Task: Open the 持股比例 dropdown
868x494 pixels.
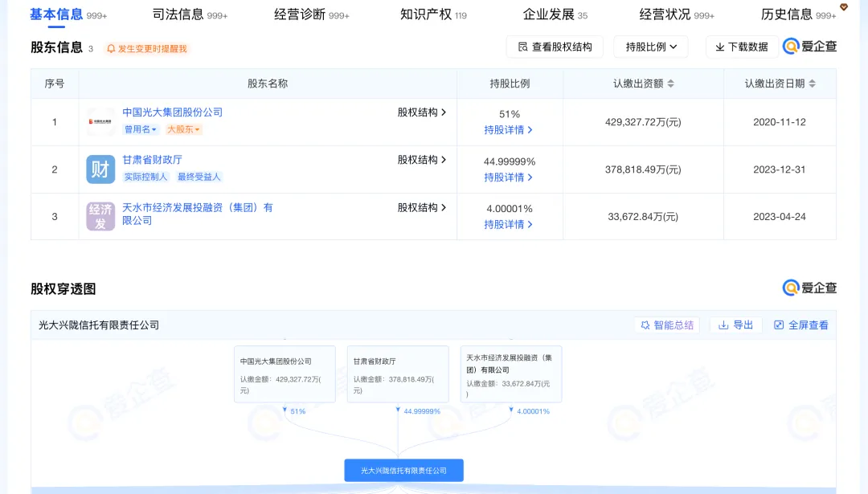Action: [x=651, y=47]
